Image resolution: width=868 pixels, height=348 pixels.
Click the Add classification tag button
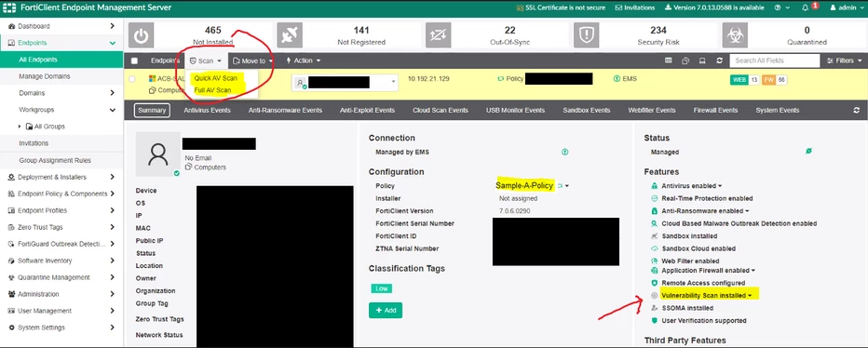(x=386, y=311)
